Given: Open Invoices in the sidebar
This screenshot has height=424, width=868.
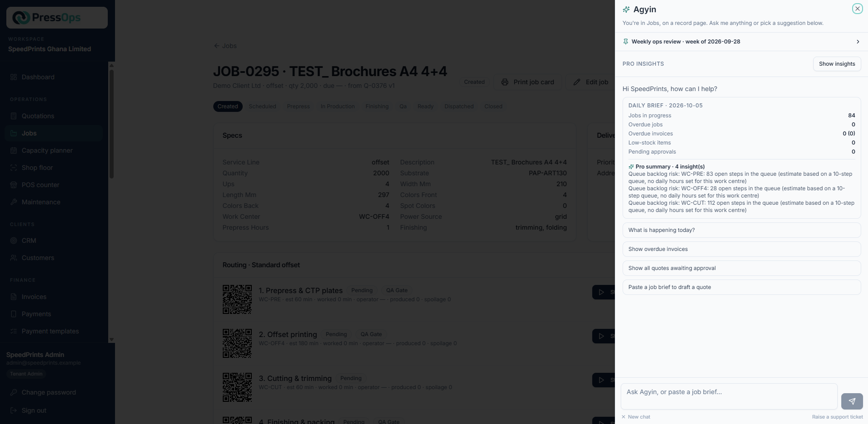Looking at the screenshot, I should [x=54, y=297].
